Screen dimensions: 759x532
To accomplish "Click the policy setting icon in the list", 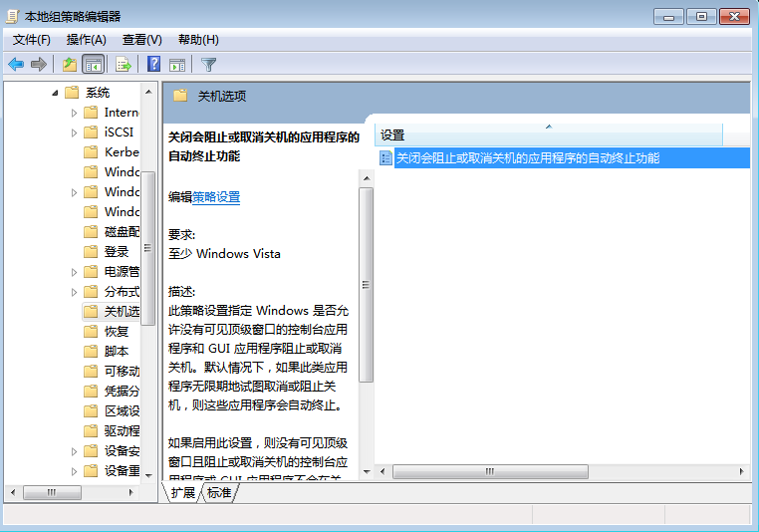I will coord(385,157).
